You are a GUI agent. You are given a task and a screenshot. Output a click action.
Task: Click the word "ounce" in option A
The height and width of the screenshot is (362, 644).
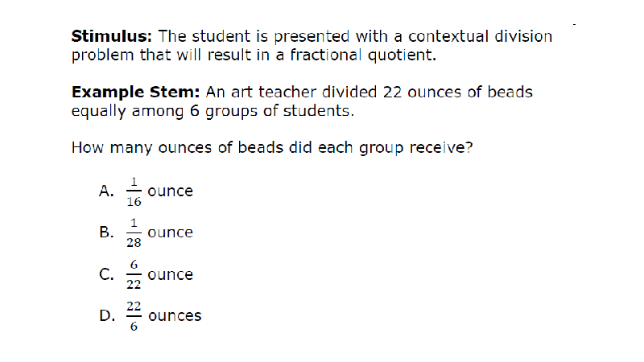point(170,191)
